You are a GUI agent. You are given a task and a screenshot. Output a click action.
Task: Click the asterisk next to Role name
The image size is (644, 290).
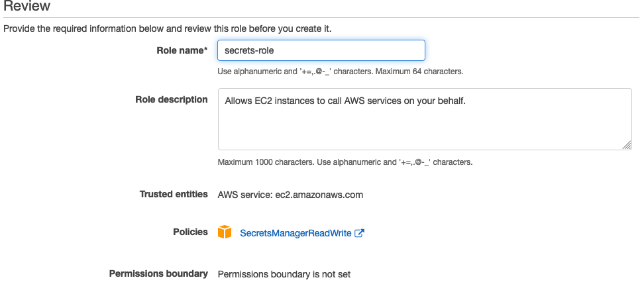(205, 49)
